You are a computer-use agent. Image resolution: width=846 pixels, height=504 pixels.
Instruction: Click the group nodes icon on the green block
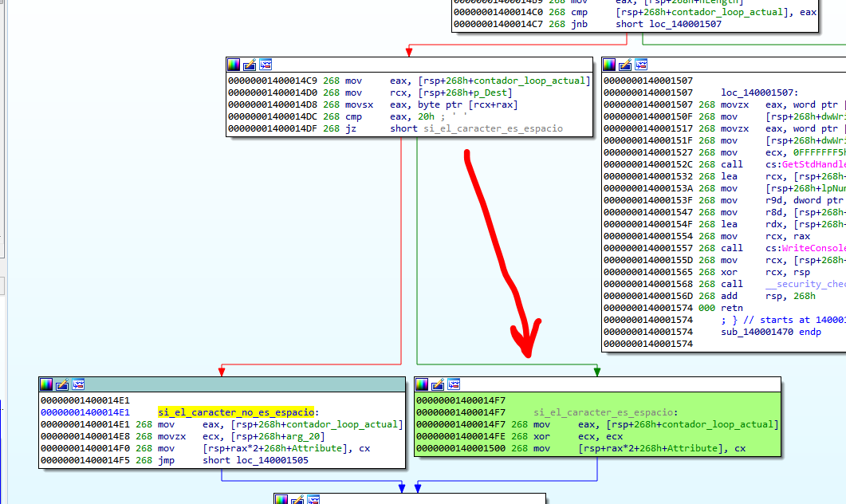coord(454,384)
